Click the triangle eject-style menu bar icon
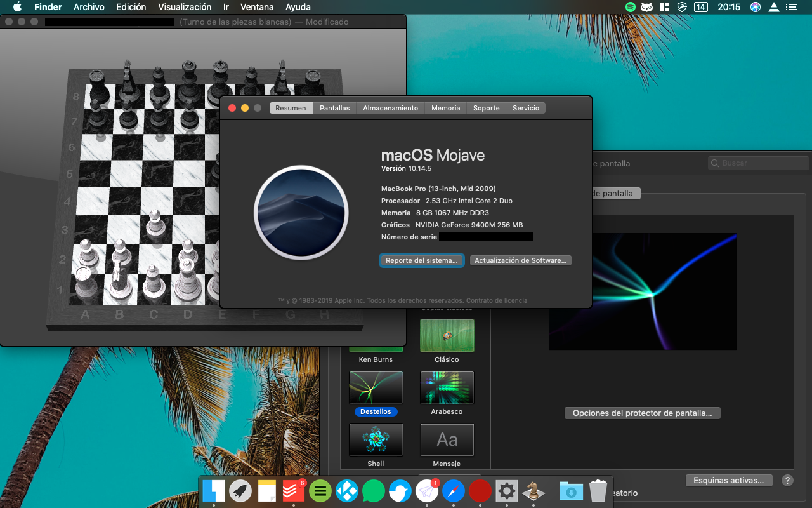The image size is (812, 508). pos(774,7)
